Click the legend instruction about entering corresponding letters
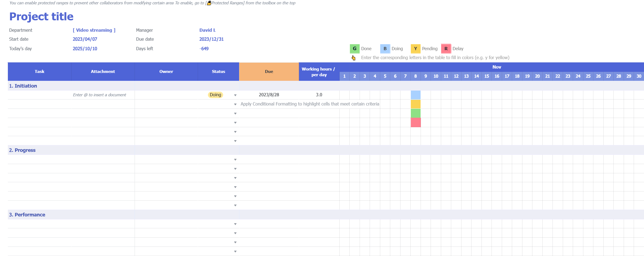 point(435,58)
